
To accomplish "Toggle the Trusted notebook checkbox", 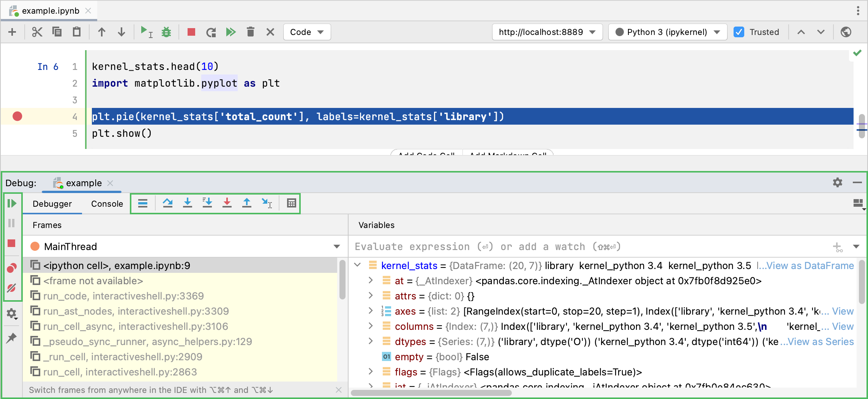I will click(x=739, y=32).
